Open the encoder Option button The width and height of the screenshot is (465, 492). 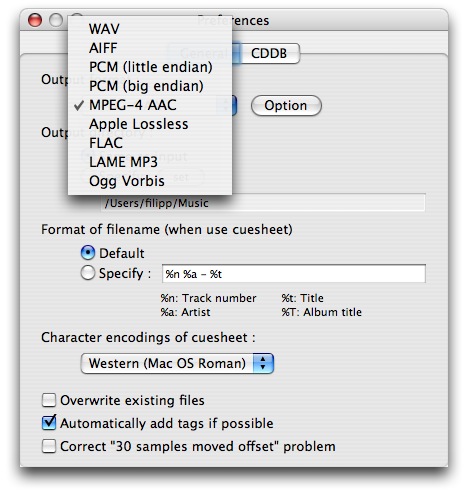click(286, 106)
